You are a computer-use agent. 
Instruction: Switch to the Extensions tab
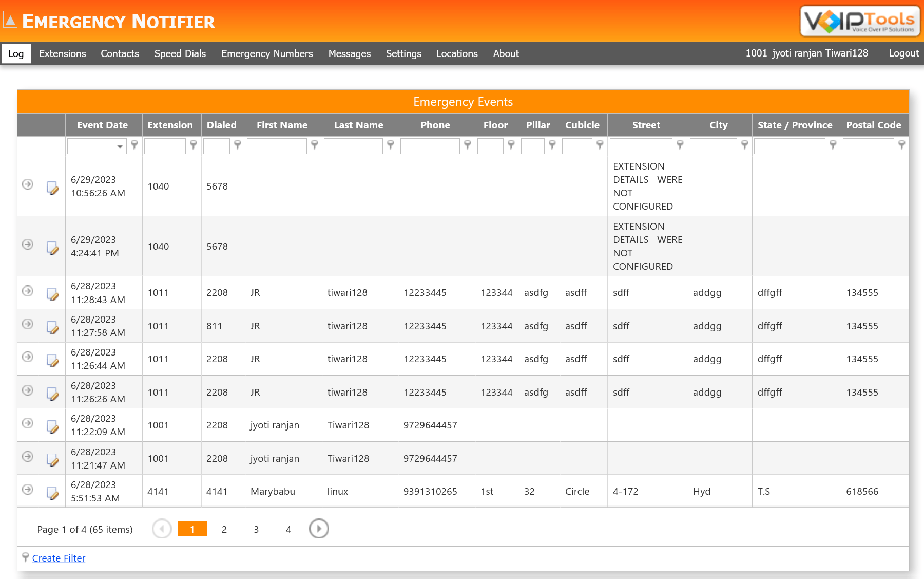62,53
